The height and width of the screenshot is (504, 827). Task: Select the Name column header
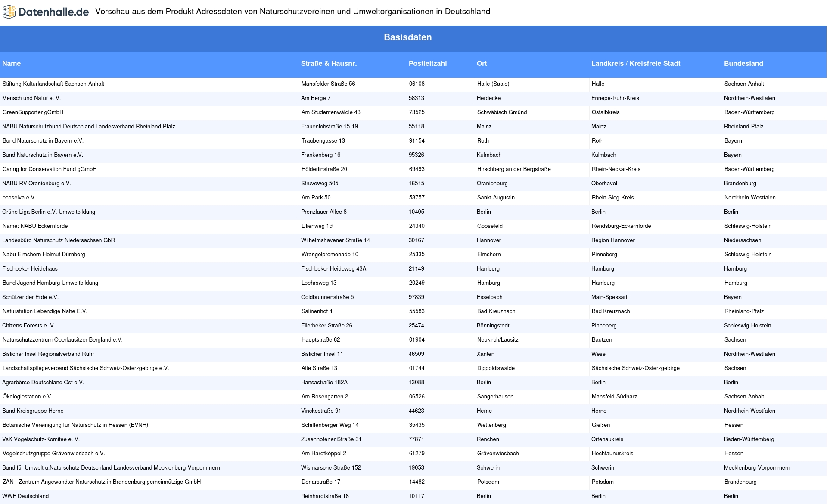12,64
